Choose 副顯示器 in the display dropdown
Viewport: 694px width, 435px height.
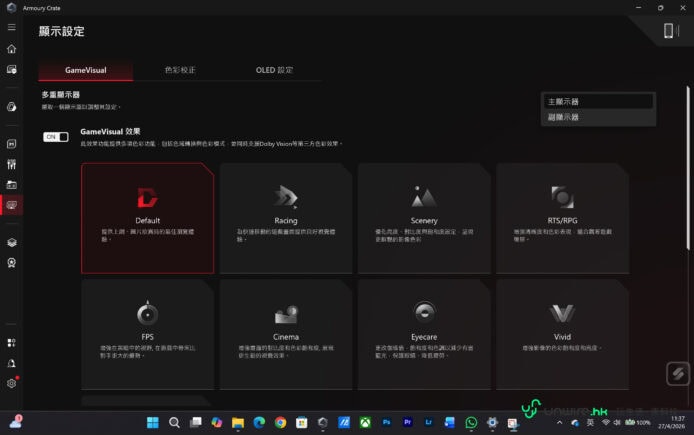pyautogui.click(x=598, y=117)
